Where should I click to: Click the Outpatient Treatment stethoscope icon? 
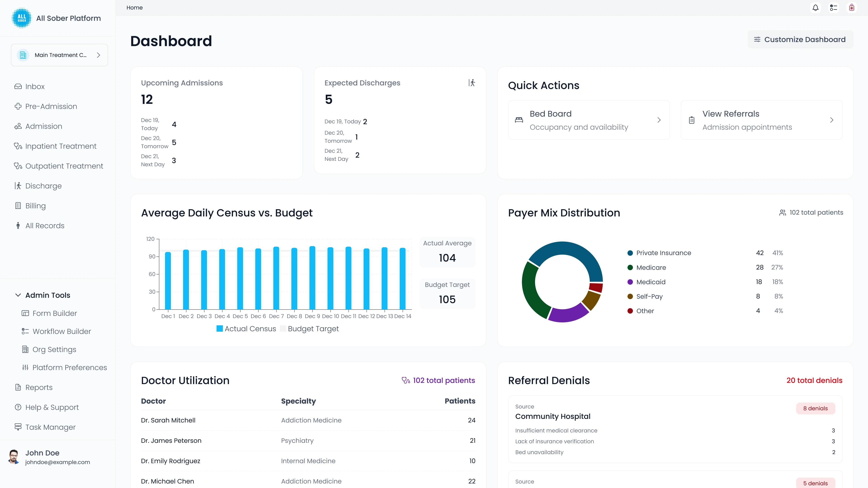point(18,166)
